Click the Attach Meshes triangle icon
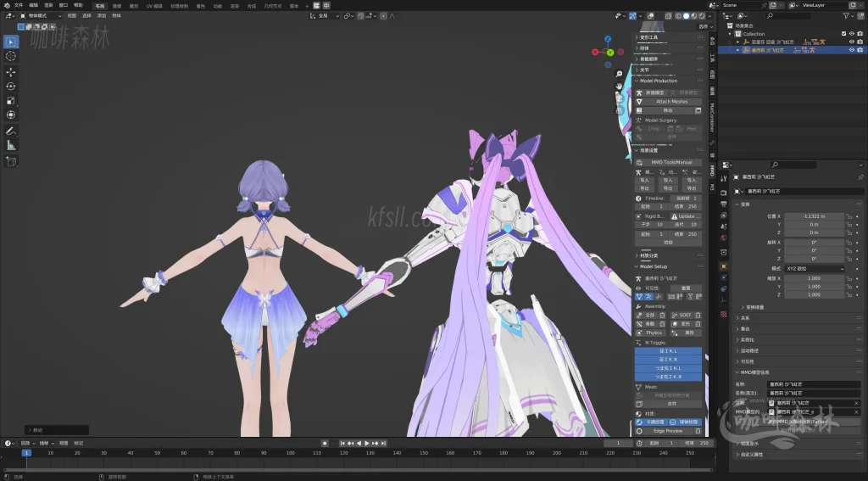This screenshot has width=868, height=481. [x=639, y=102]
